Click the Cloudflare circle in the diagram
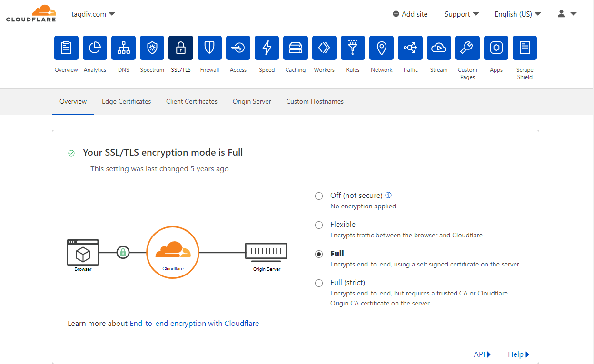 click(173, 252)
